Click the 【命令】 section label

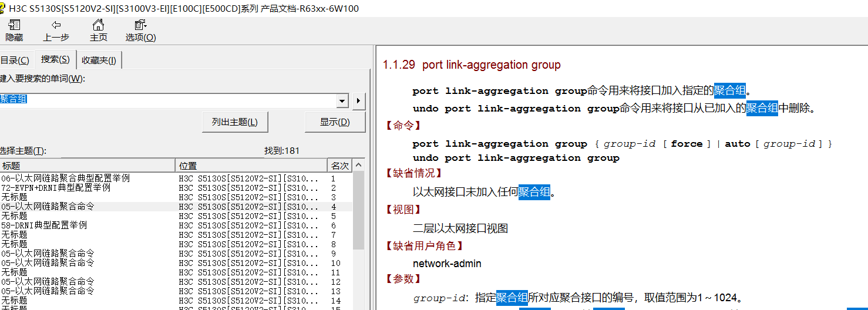pyautogui.click(x=403, y=126)
